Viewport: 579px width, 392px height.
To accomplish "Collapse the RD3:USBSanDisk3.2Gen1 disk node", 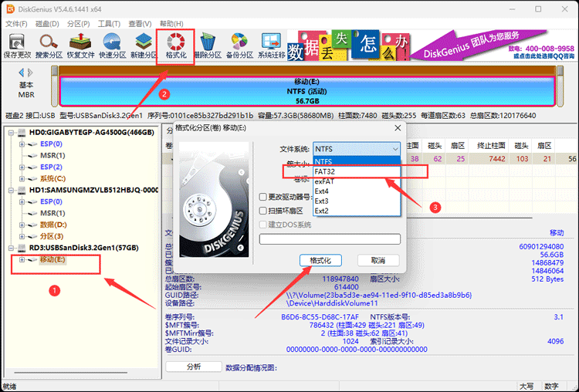I will pyautogui.click(x=11, y=248).
